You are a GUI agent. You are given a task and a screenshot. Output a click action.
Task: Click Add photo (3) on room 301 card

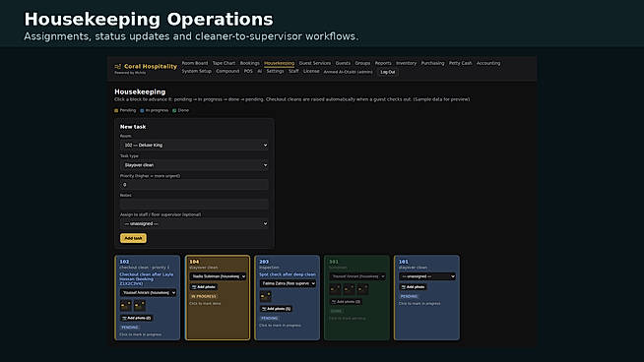346,302
